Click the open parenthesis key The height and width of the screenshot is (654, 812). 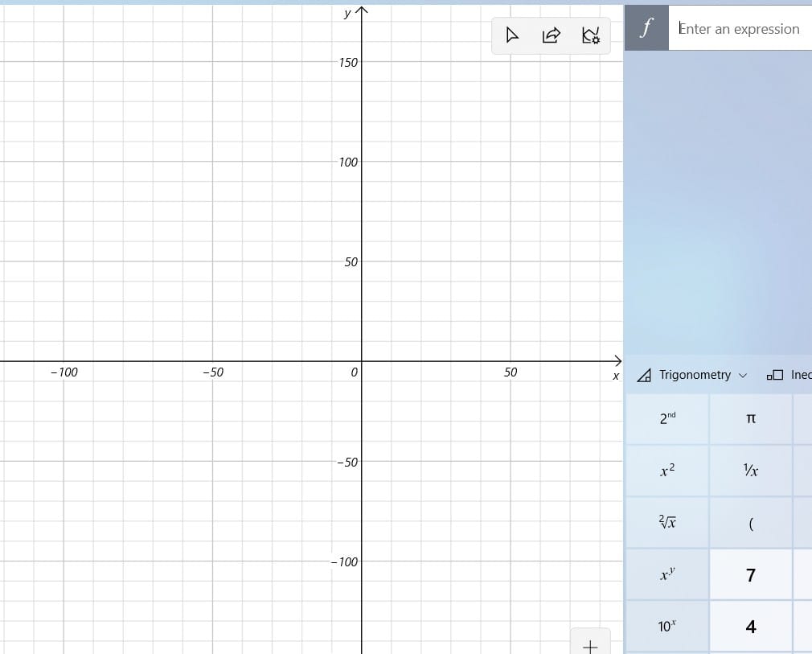750,522
